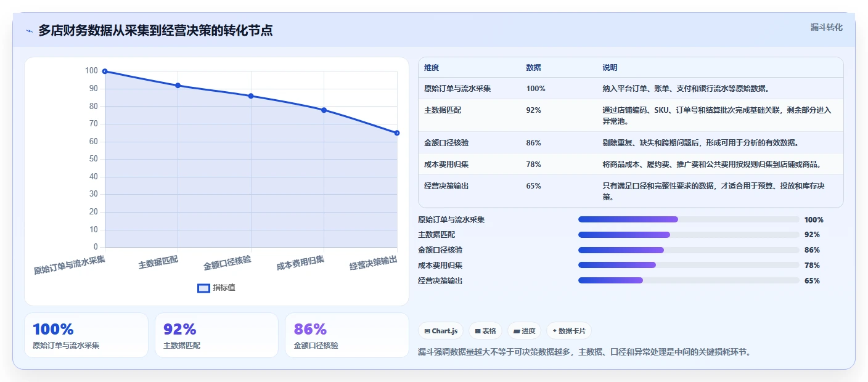This screenshot has height=382, width=868.
Task: Click the 金额口径核验 progress bar
Action: coord(689,250)
